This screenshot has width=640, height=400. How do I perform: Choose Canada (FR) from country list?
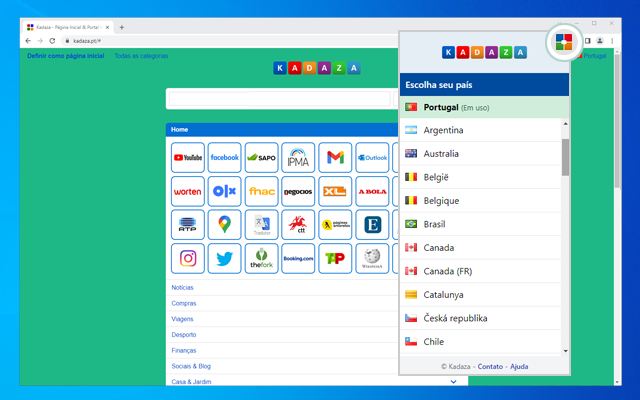coord(480,271)
